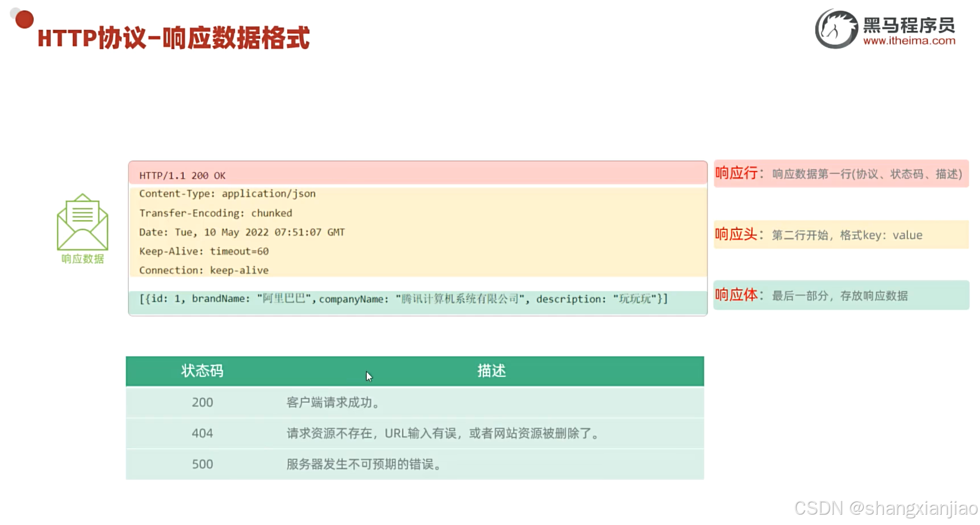The width and height of the screenshot is (980, 525).
Task: Click the '描述' table header
Action: click(x=491, y=371)
